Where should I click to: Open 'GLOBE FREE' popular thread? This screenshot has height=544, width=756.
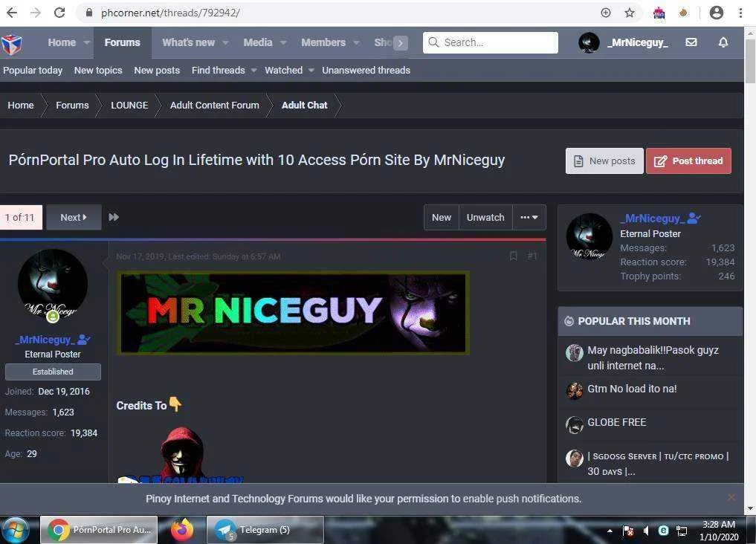click(x=617, y=422)
